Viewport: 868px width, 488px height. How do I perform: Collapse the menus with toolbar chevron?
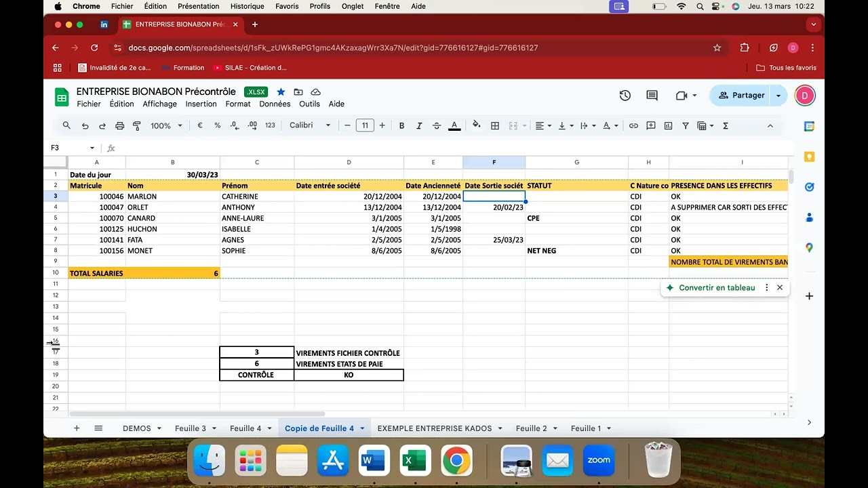(x=770, y=125)
